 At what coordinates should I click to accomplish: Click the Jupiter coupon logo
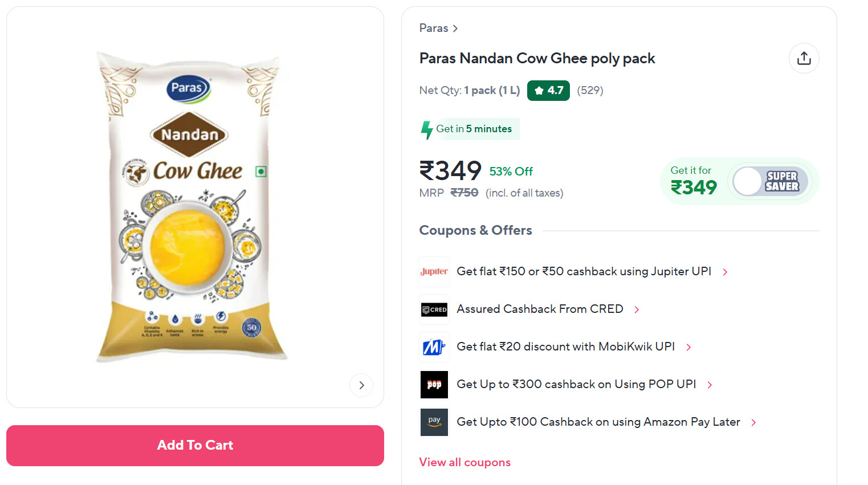(x=434, y=272)
